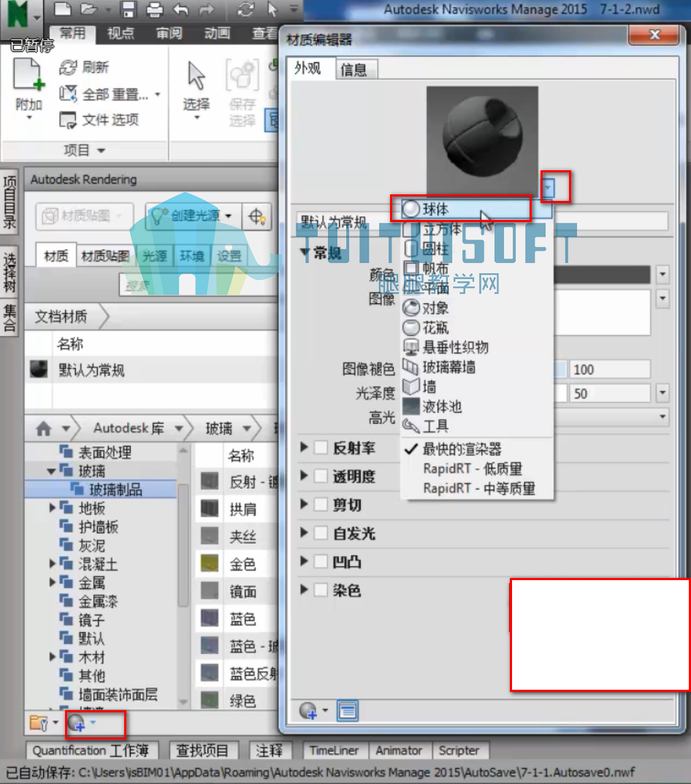Click the sun location crosshair icon in Rendering toolbar

[x=256, y=216]
